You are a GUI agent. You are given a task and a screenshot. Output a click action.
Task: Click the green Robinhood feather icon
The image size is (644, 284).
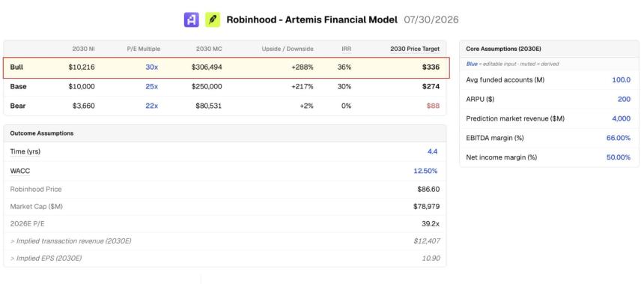tap(213, 19)
